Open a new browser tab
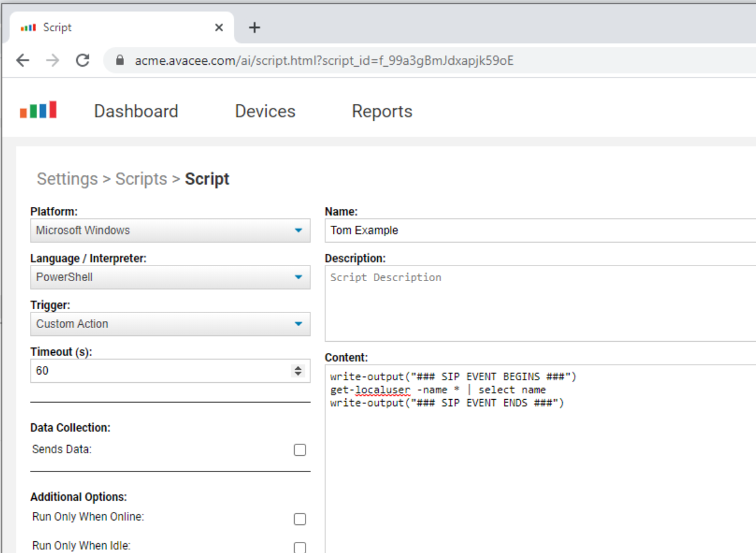 (254, 27)
